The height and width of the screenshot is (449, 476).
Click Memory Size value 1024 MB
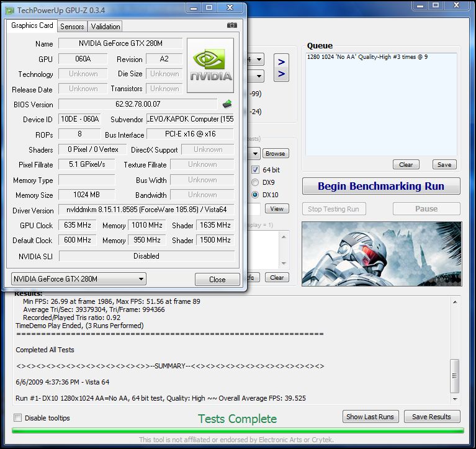pyautogui.click(x=86, y=195)
